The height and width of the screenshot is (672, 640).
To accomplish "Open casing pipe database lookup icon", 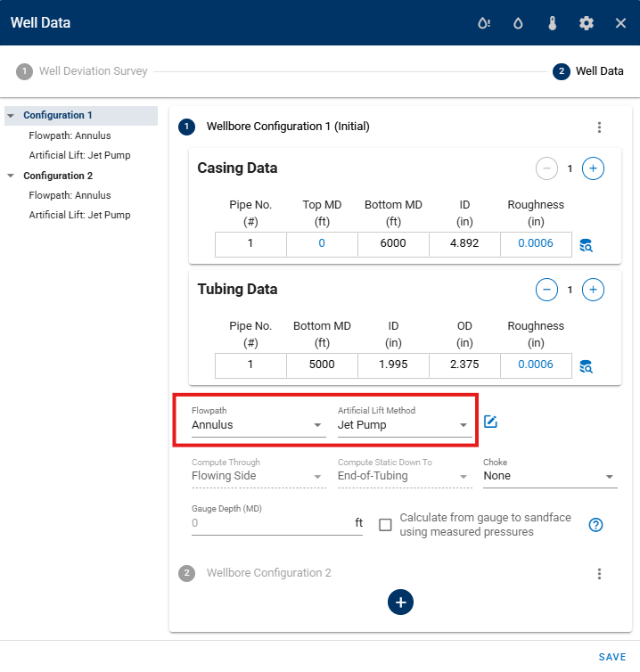I will point(586,246).
